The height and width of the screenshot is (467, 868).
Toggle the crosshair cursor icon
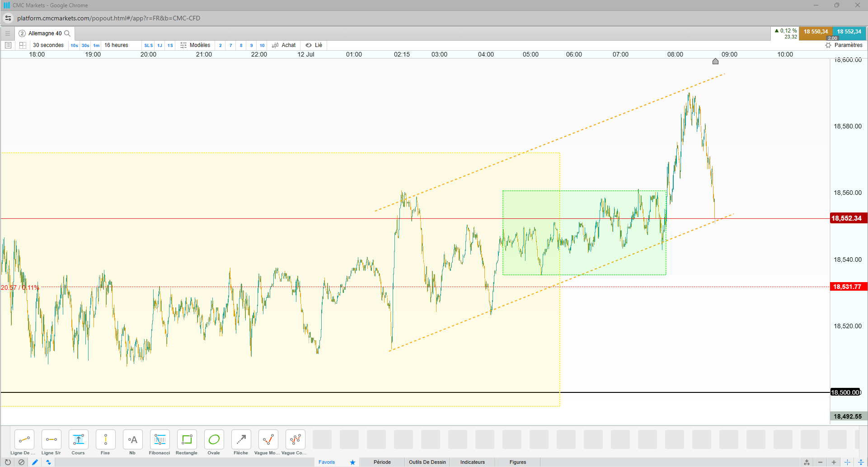tap(847, 462)
